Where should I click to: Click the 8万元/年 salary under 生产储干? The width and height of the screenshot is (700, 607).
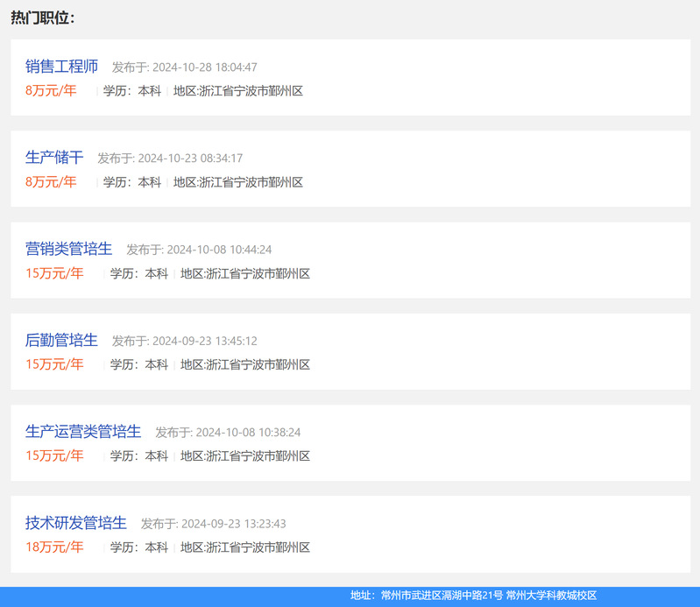point(51,181)
